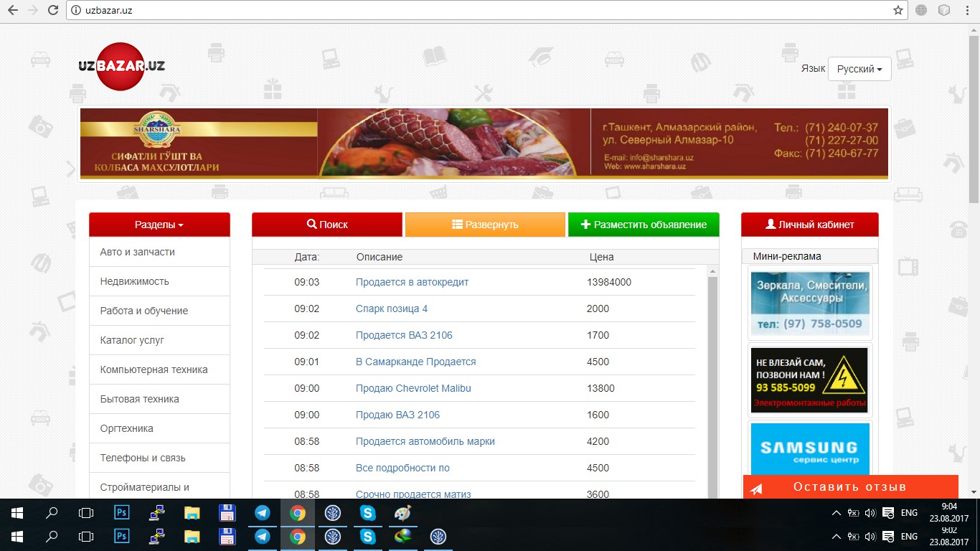The height and width of the screenshot is (551, 980).
Task: Open the action center in the 9:04 tray row
Action: tap(888, 513)
